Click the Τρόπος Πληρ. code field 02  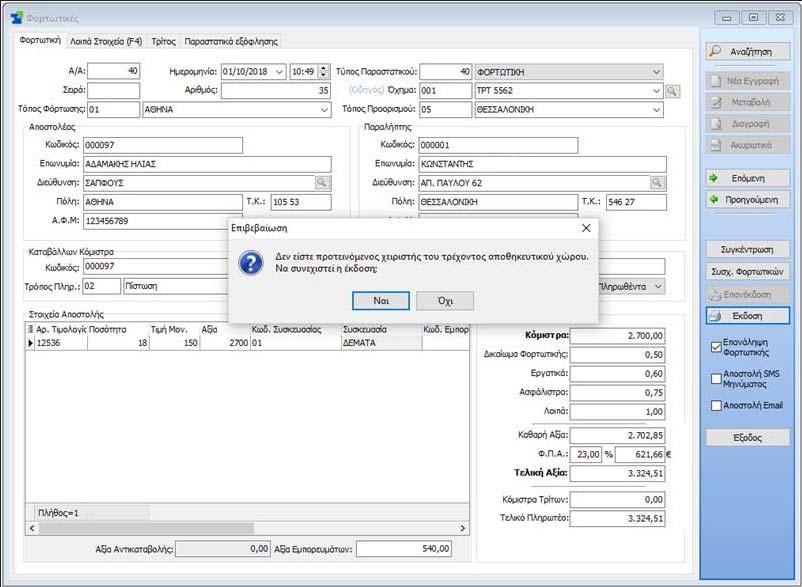click(x=102, y=286)
